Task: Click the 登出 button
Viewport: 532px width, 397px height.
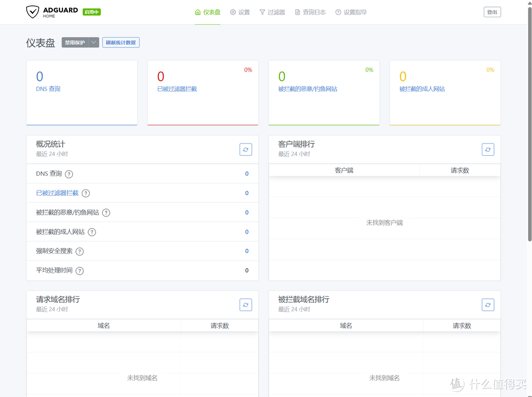Action: (x=492, y=12)
